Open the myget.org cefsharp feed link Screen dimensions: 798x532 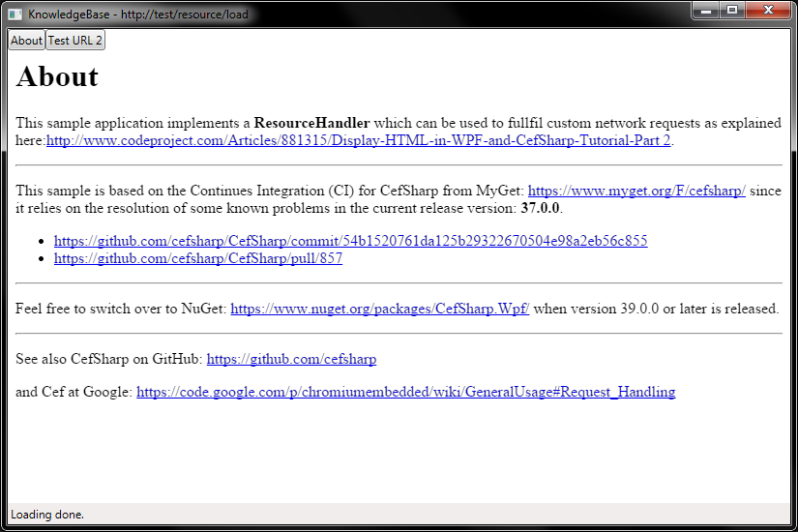point(636,191)
